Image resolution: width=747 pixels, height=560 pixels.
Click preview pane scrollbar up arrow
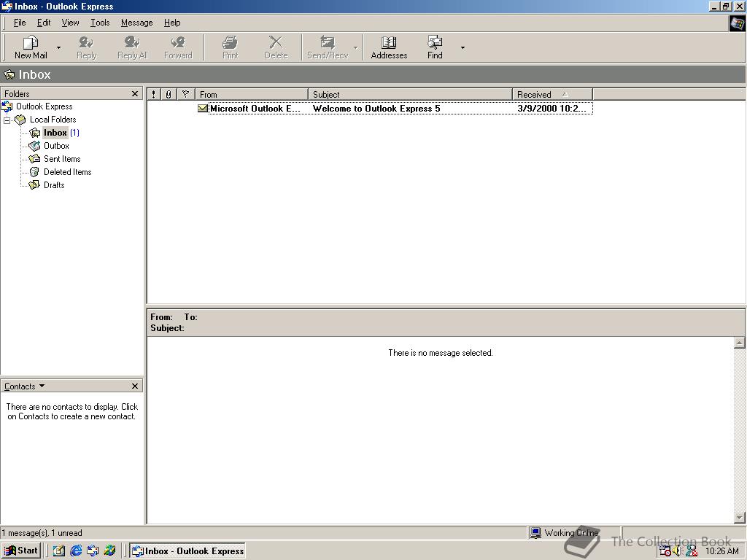(x=740, y=343)
